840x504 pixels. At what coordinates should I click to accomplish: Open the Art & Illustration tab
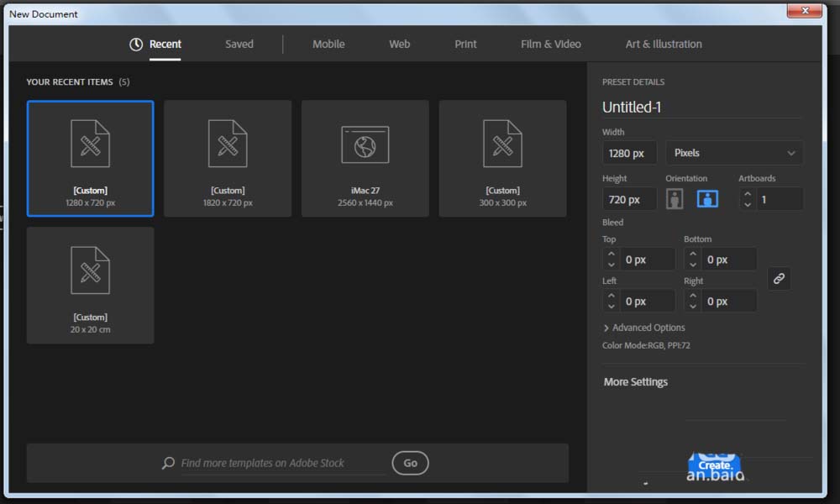[664, 45]
